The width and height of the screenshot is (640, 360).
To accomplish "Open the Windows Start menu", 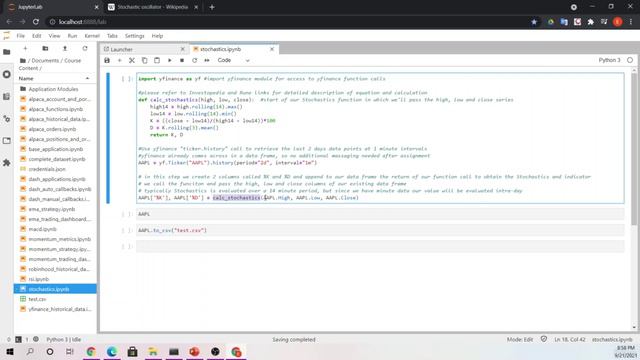I will (x=10, y=352).
